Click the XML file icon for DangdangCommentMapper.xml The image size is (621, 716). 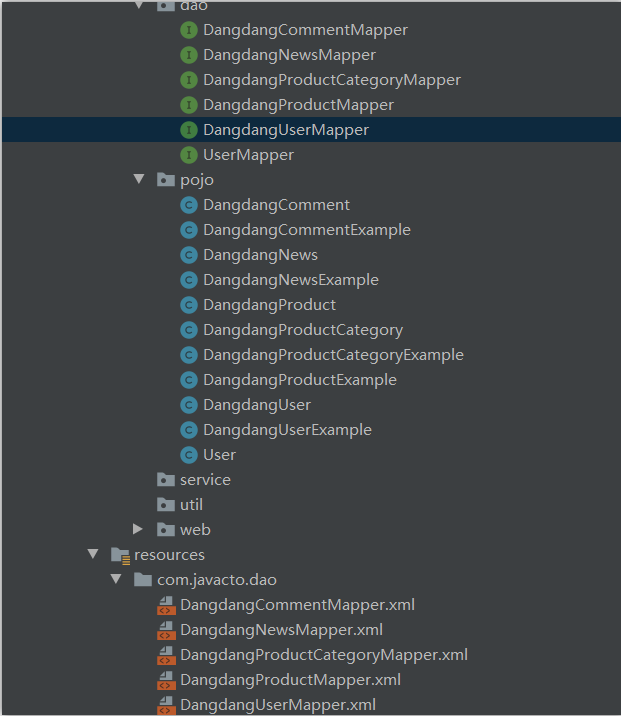(166, 606)
